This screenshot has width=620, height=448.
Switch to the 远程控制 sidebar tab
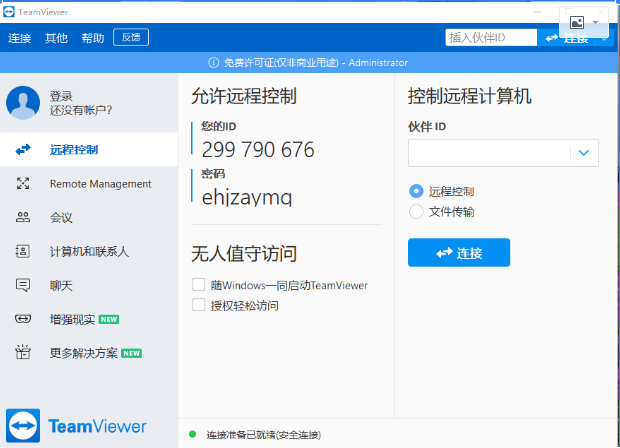pyautogui.click(x=89, y=149)
